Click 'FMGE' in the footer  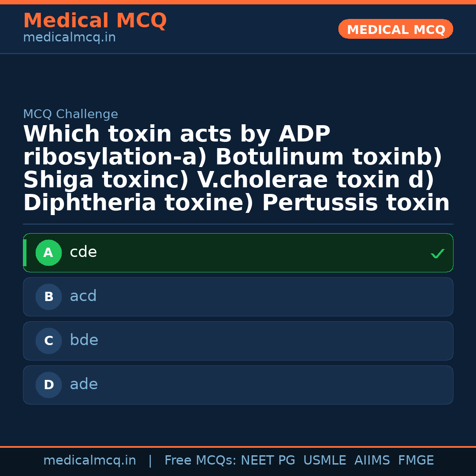click(416, 461)
